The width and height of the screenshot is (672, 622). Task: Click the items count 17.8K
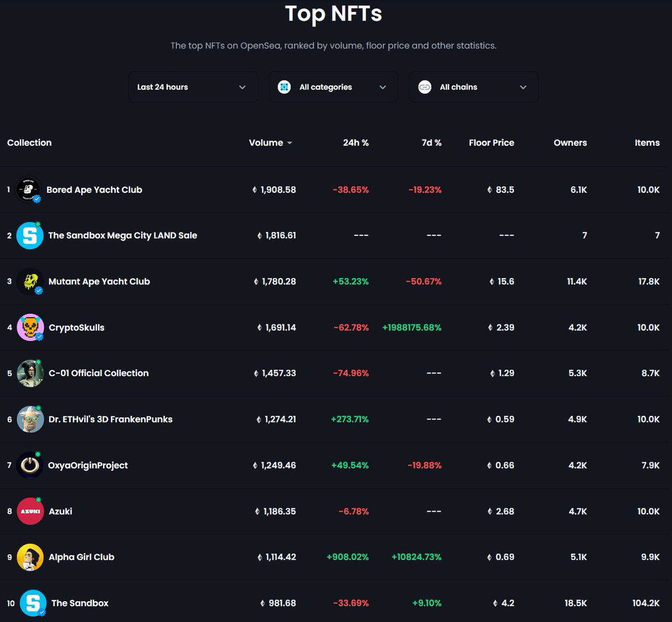point(649,282)
